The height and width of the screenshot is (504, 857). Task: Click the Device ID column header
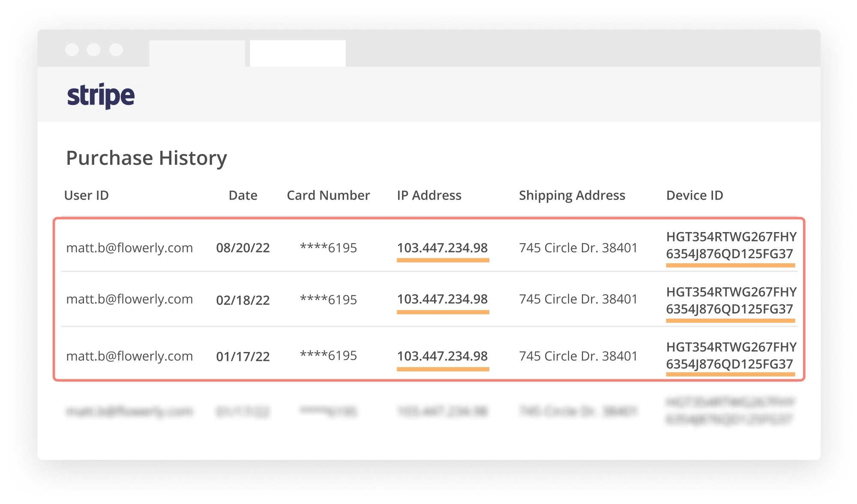click(695, 195)
